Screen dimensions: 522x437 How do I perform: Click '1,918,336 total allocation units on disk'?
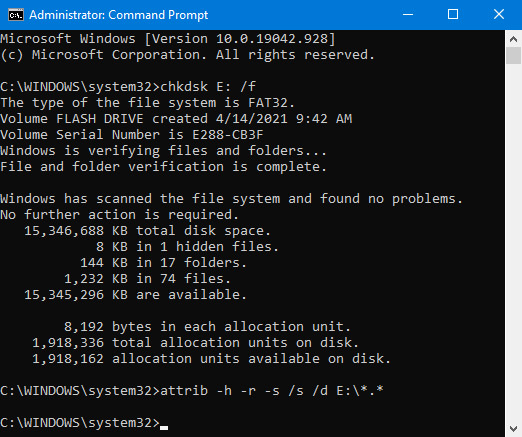click(195, 343)
